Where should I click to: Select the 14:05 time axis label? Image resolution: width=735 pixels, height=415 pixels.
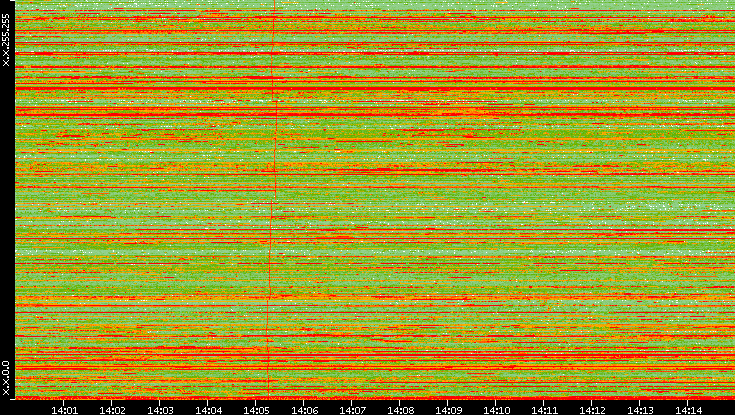click(256, 410)
